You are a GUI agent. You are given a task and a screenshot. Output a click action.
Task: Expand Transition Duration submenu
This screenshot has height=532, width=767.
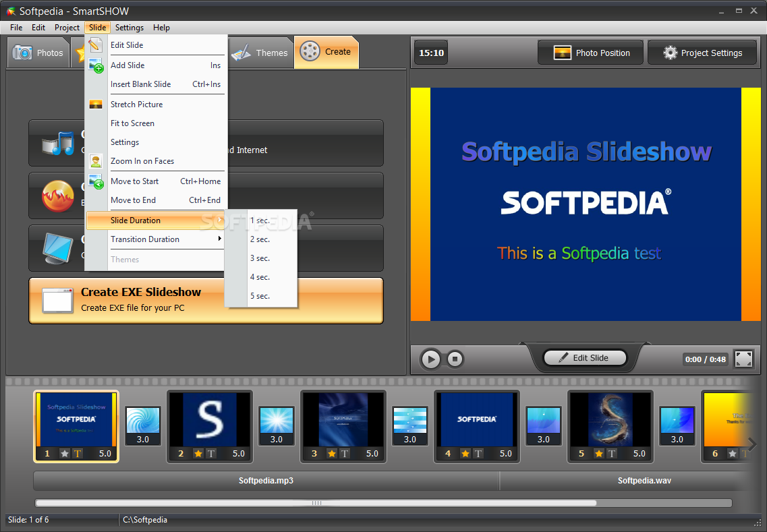156,239
